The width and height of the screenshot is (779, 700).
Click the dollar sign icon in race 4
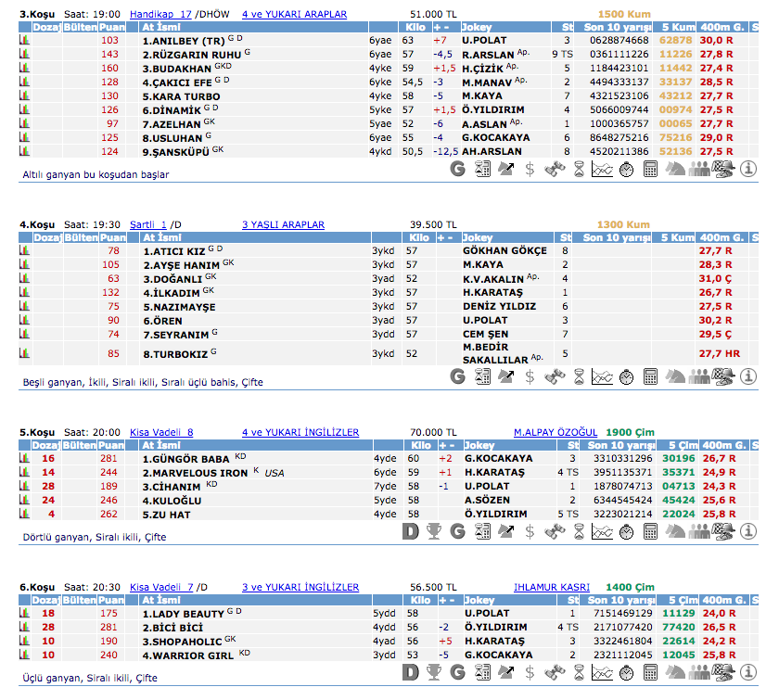pos(530,376)
